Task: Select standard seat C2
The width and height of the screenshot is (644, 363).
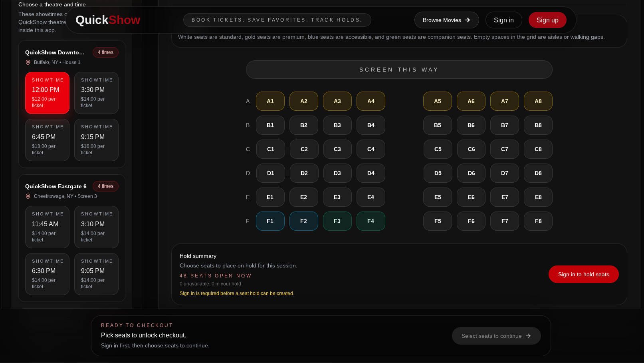Action: click(304, 149)
